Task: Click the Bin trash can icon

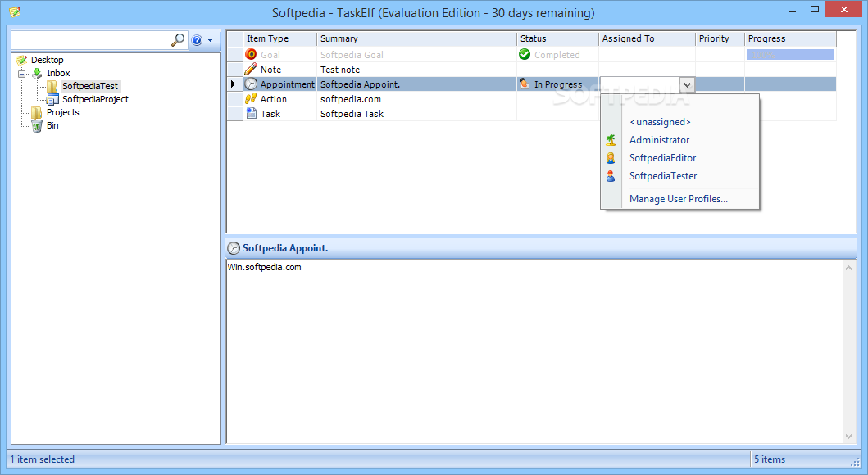Action: [x=37, y=126]
